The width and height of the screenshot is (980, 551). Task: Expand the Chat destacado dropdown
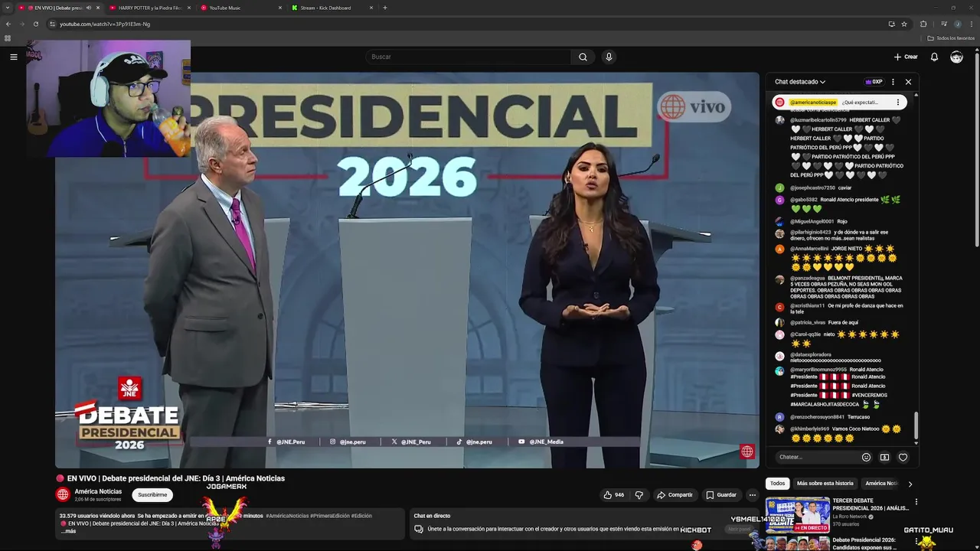click(800, 82)
